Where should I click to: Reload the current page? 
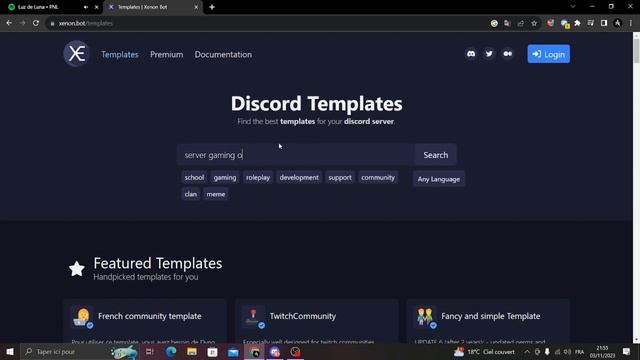36,23
